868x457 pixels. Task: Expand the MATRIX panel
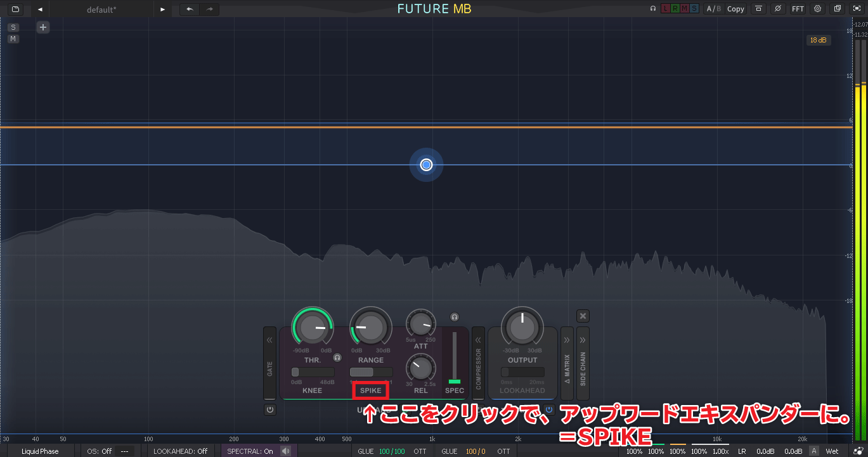click(567, 363)
